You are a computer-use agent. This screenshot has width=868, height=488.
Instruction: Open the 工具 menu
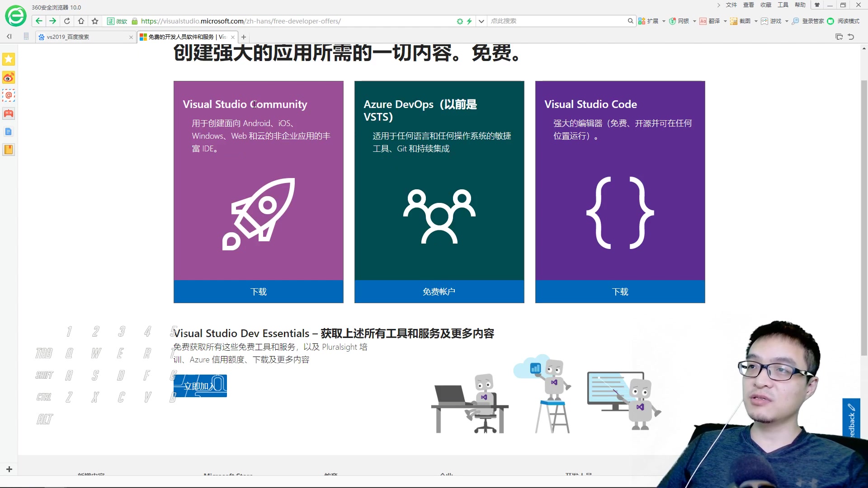[783, 5]
